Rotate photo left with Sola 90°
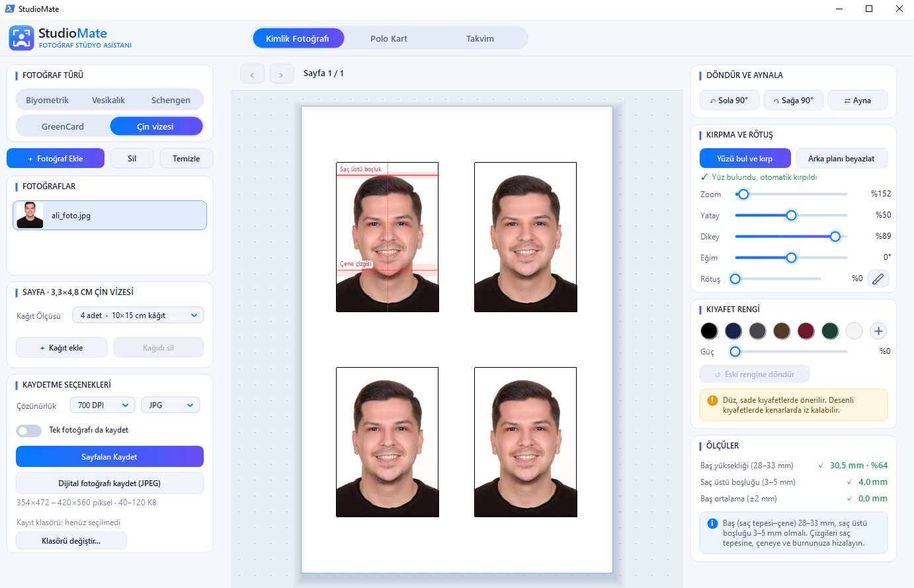 [x=729, y=101]
